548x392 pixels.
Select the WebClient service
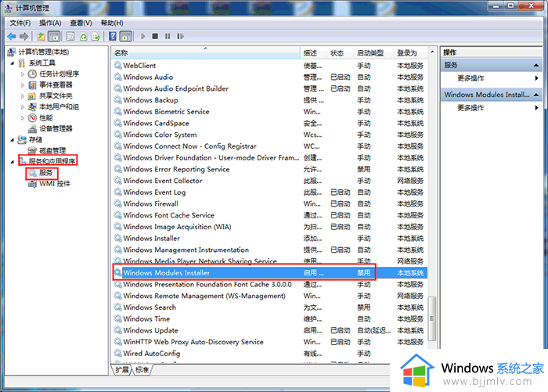[x=269, y=66]
